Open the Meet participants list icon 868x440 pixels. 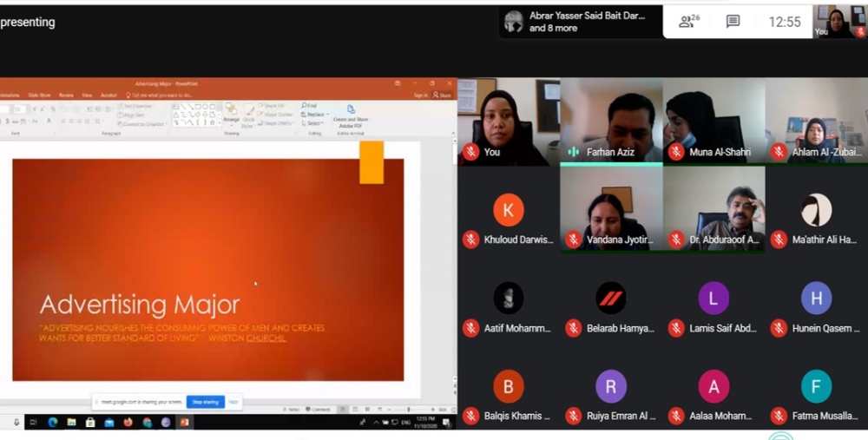point(690,22)
